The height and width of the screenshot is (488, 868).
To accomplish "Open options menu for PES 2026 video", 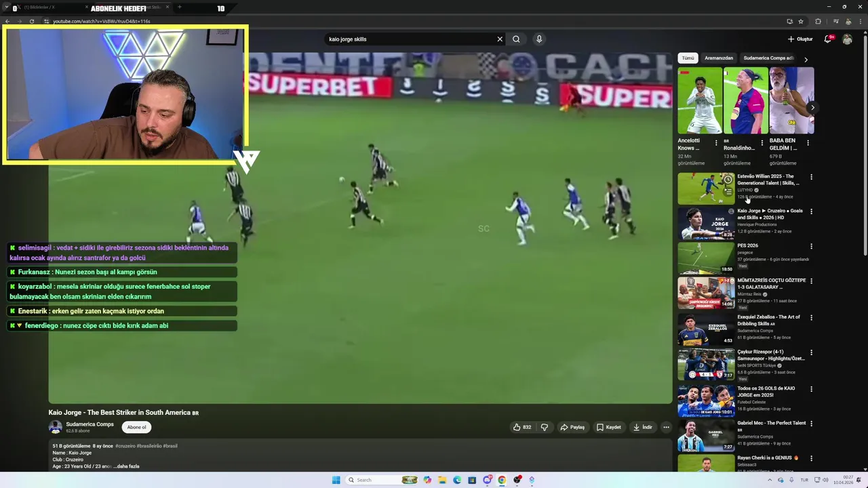I will click(x=811, y=246).
